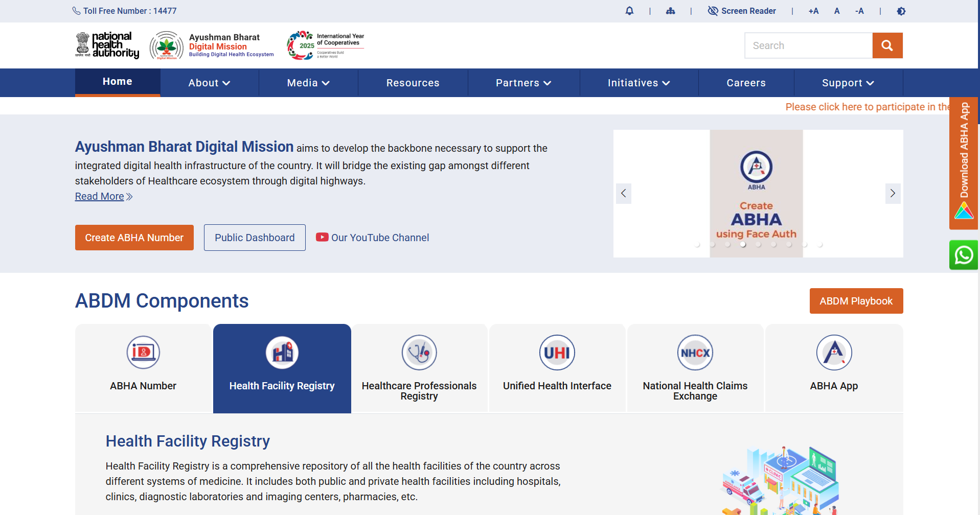Screen dimensions: 980x515
Task: Click the Create ABHA Number button
Action: click(134, 238)
